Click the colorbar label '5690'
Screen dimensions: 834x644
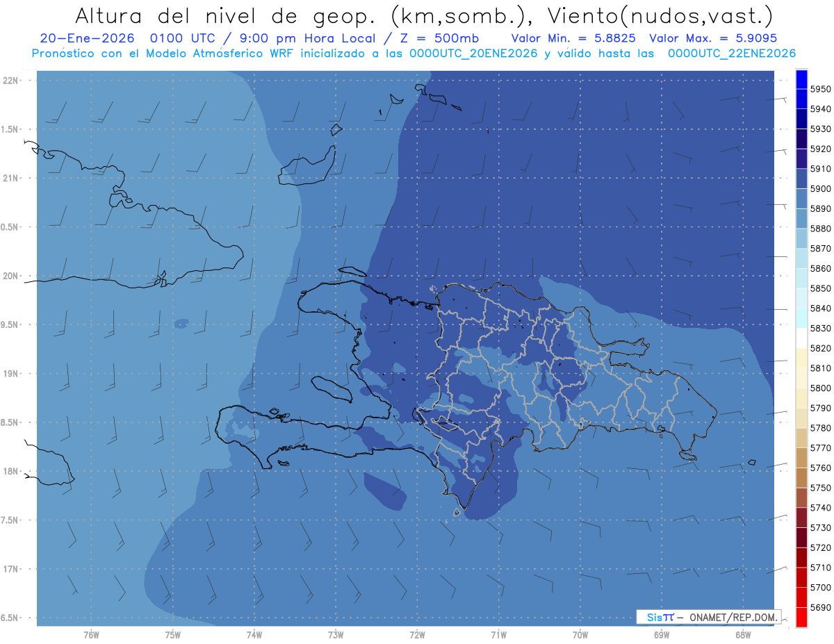820,607
